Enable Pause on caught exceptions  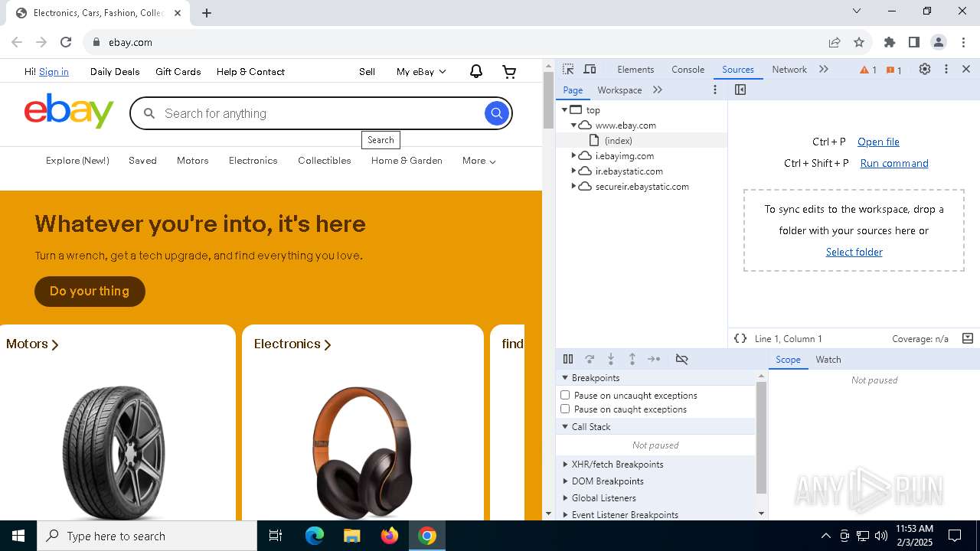pos(565,409)
